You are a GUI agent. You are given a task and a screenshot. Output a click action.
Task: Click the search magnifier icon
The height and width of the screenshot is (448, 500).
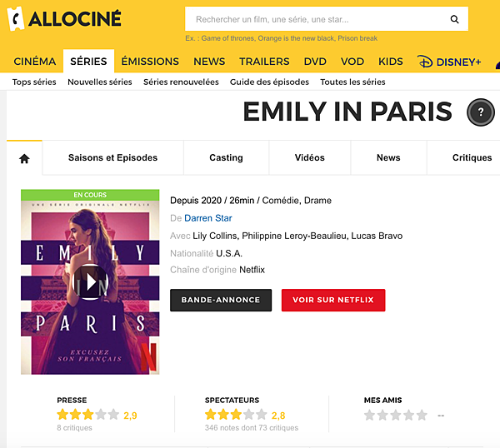pos(454,19)
